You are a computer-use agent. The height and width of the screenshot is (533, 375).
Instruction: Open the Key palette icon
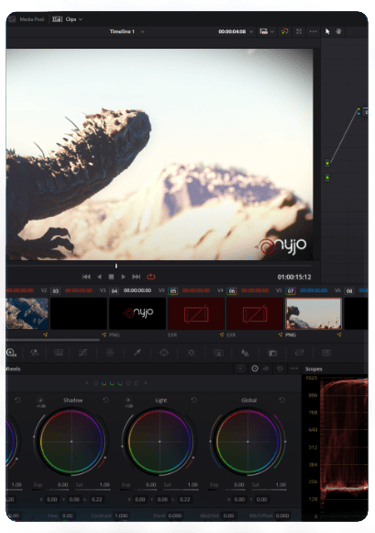[272, 353]
